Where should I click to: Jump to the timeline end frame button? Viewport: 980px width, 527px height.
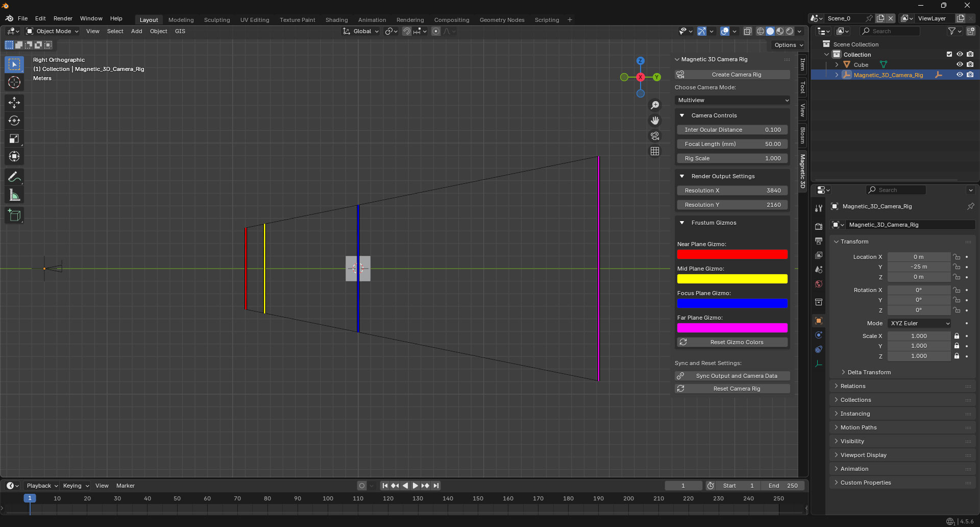436,486
